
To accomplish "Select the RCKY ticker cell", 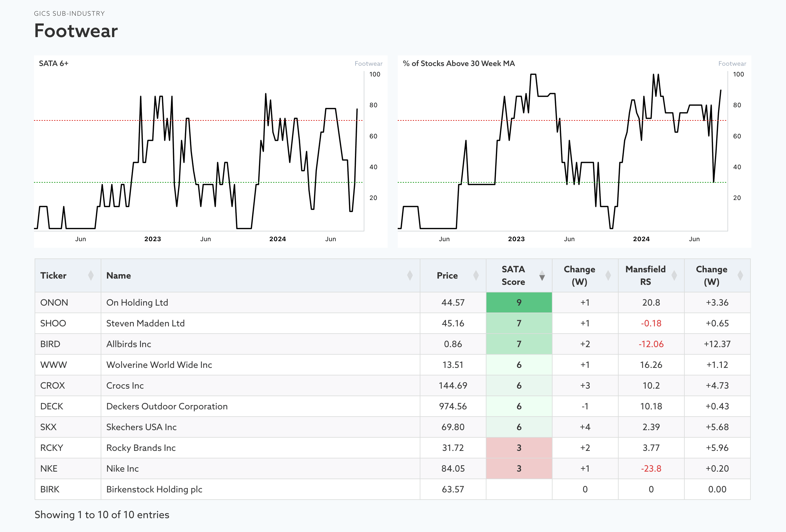I will point(68,448).
